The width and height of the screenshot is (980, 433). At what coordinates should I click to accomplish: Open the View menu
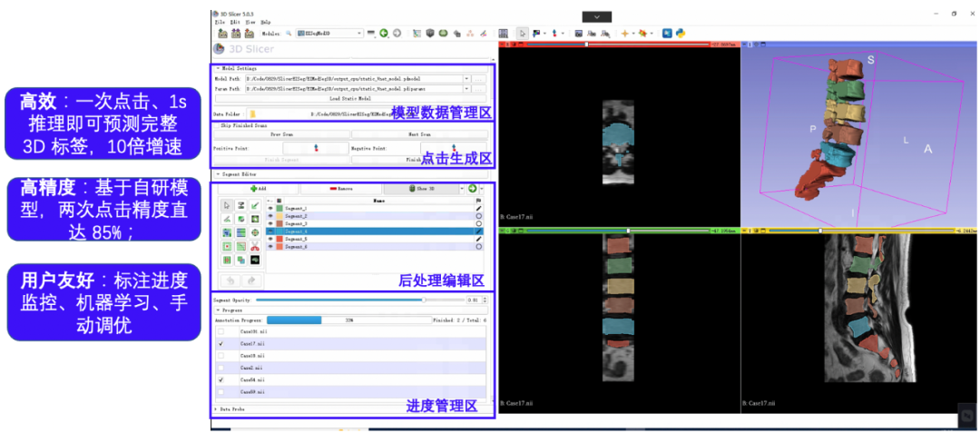250,21
